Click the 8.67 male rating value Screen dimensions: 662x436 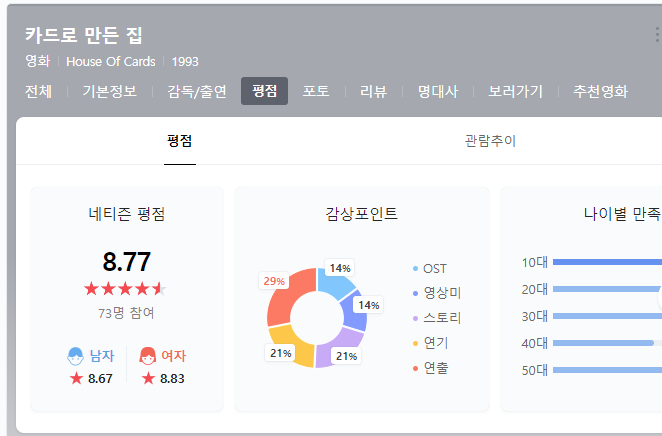[100, 379]
